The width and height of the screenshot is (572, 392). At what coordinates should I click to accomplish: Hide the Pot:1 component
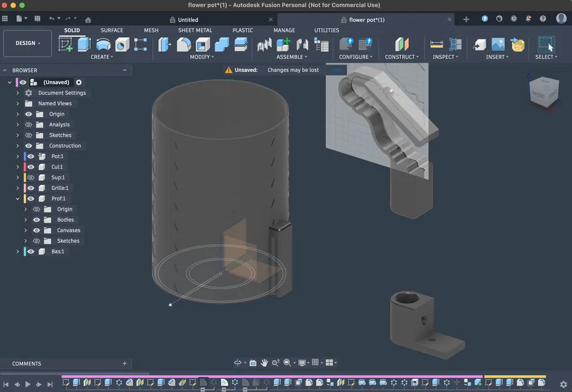[30, 156]
